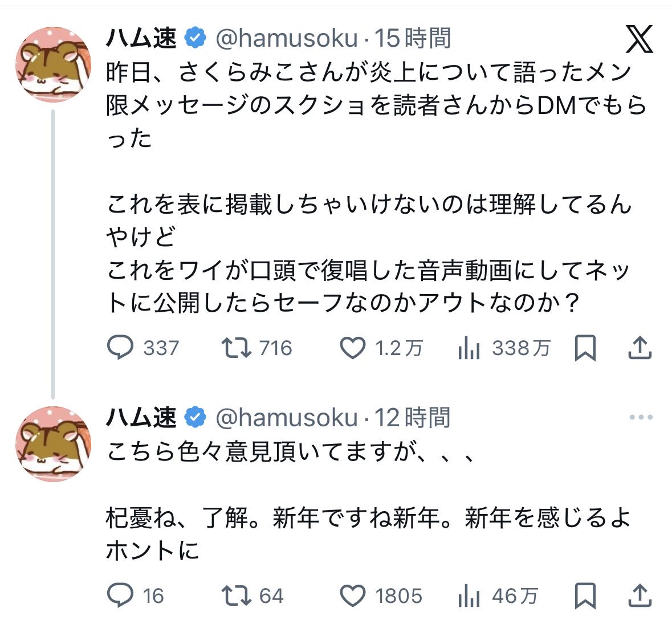Image resolution: width=672 pixels, height=624 pixels.
Task: Open ハム速 display name on second tweet
Action: pos(141,418)
